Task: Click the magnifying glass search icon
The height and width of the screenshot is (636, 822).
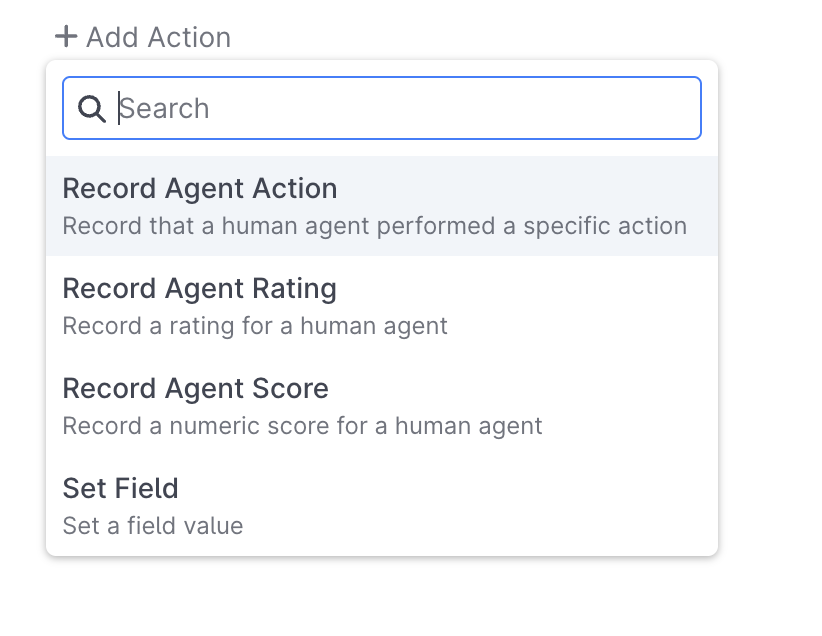Action: click(92, 109)
